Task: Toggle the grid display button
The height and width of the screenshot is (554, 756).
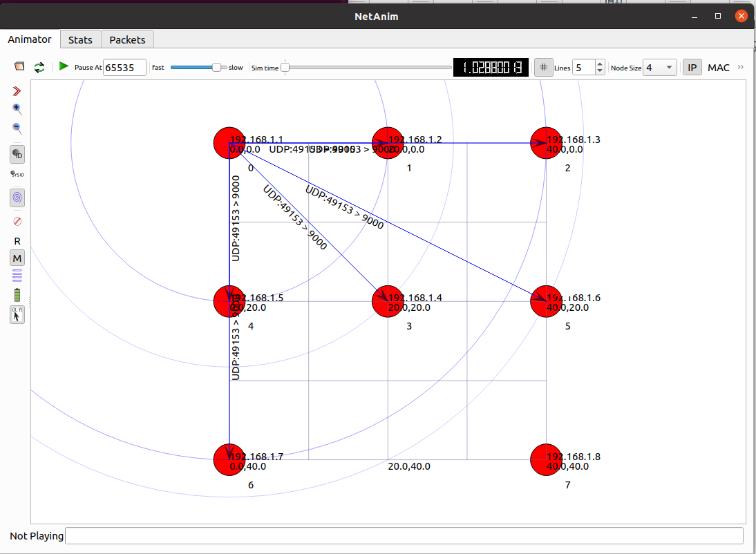Action: (544, 67)
